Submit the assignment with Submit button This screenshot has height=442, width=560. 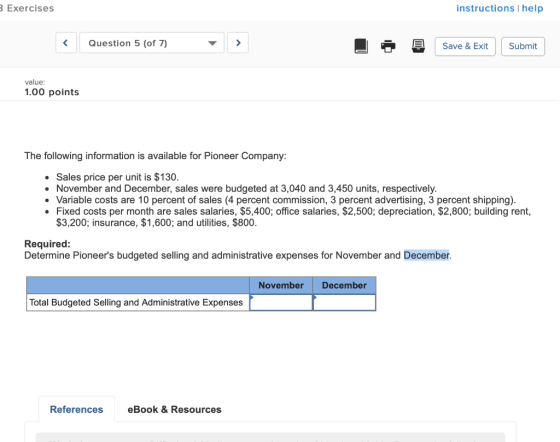523,46
